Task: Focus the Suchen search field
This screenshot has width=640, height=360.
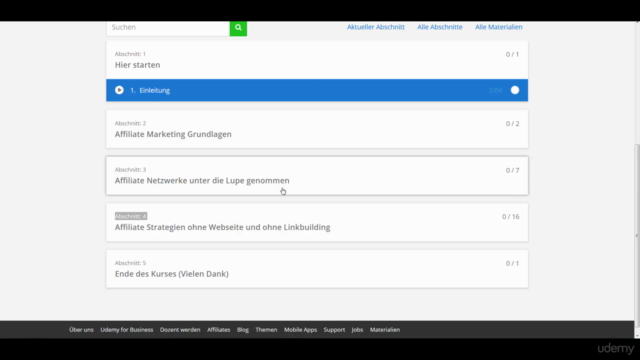Action: [168, 28]
